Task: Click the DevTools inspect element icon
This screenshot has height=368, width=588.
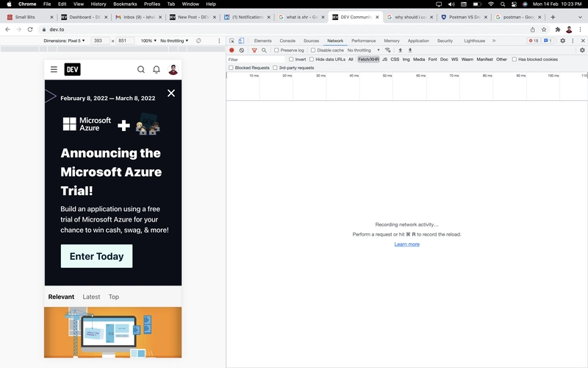Action: tap(232, 40)
